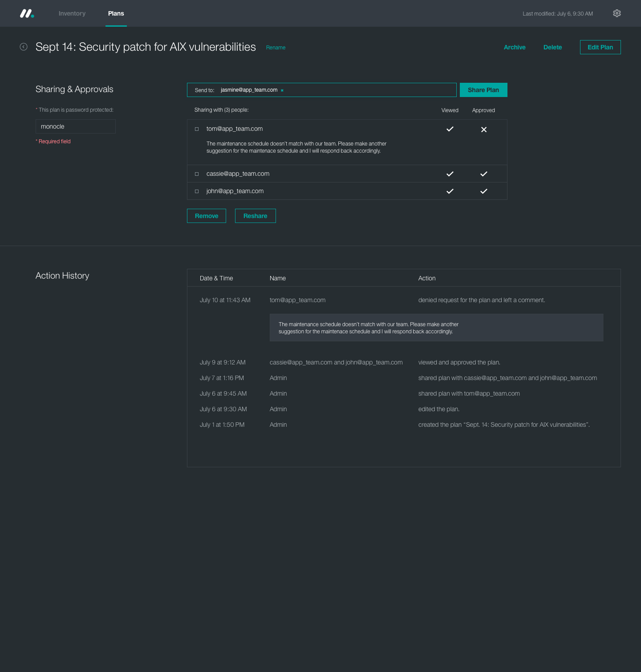This screenshot has height=672, width=641.
Task: Click the July 6 at 9:45 AM entry
Action: (x=223, y=393)
